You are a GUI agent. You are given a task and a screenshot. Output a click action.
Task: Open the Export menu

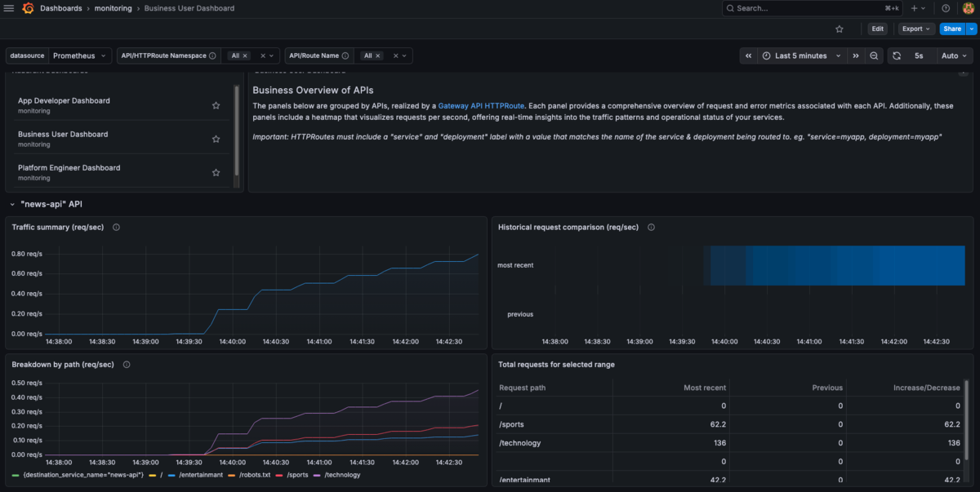coord(915,29)
